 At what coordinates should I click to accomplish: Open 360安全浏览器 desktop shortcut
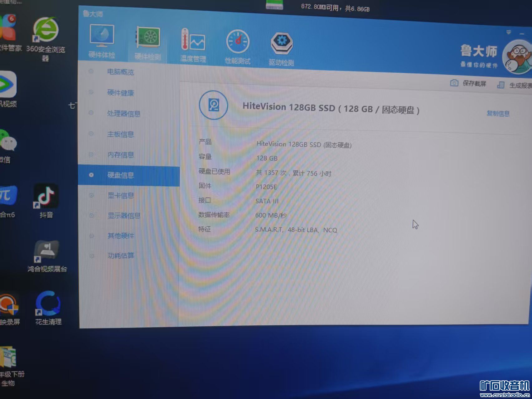46,39
